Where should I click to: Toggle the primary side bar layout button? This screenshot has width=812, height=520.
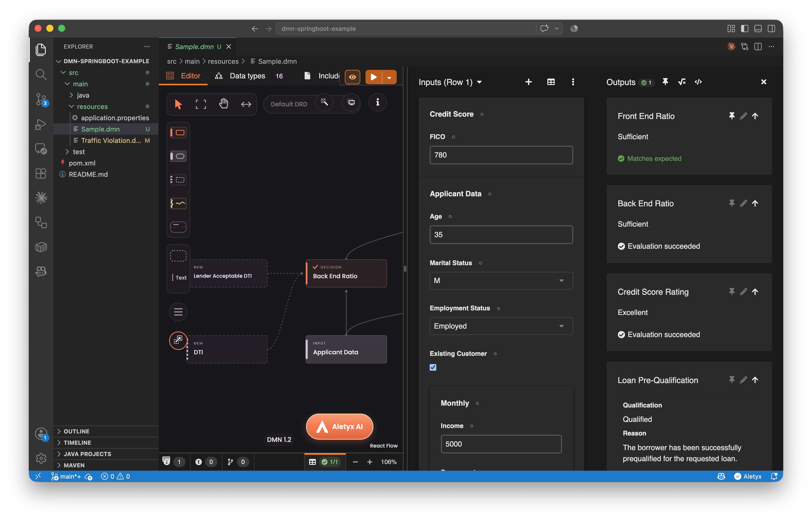point(744,28)
